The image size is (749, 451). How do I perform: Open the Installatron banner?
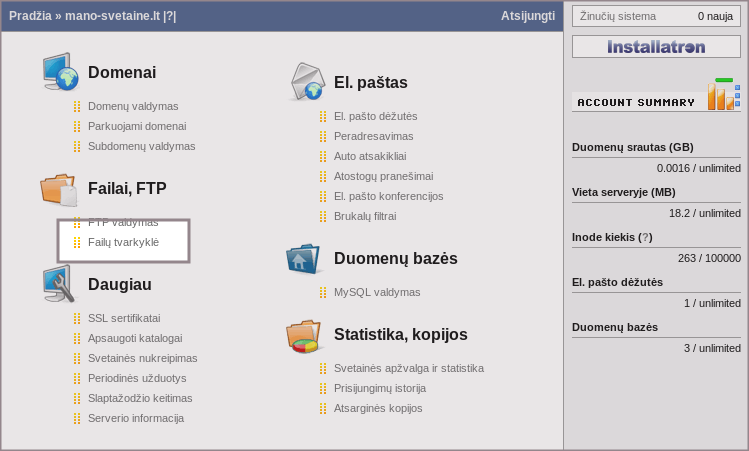[x=656, y=47]
